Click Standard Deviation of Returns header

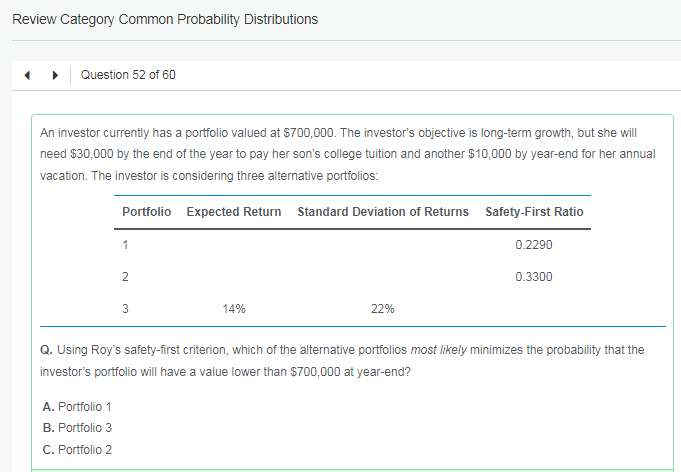382,212
